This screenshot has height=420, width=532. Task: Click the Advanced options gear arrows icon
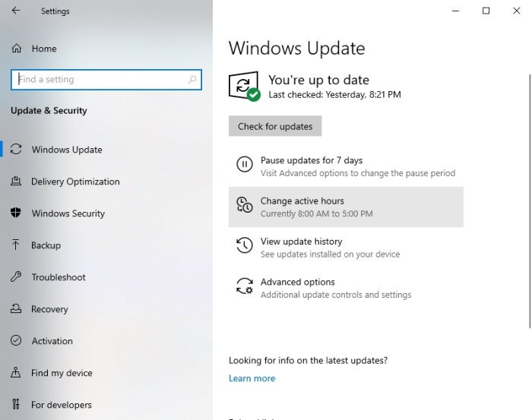[245, 286]
